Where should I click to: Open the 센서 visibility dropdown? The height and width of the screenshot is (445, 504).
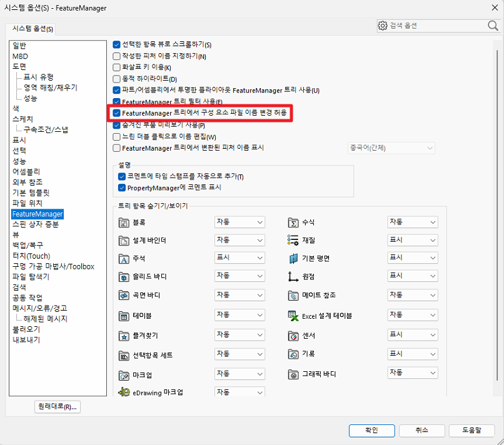(x=413, y=335)
